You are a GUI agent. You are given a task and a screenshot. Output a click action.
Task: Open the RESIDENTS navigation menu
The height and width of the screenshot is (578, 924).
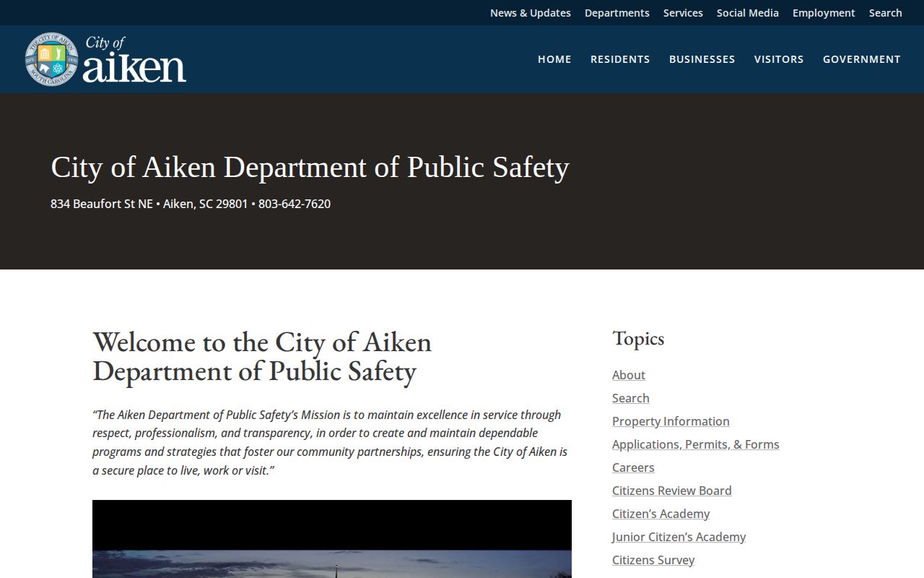point(620,59)
